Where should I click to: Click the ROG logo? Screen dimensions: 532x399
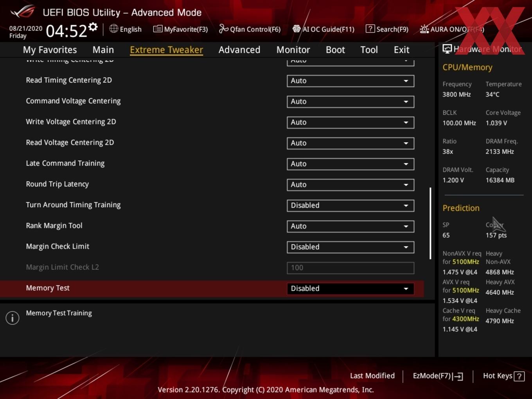point(23,12)
